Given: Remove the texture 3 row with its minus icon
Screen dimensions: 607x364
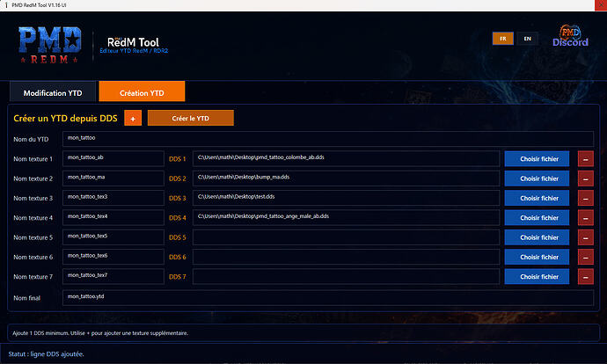Looking at the screenshot, I should [585, 198].
